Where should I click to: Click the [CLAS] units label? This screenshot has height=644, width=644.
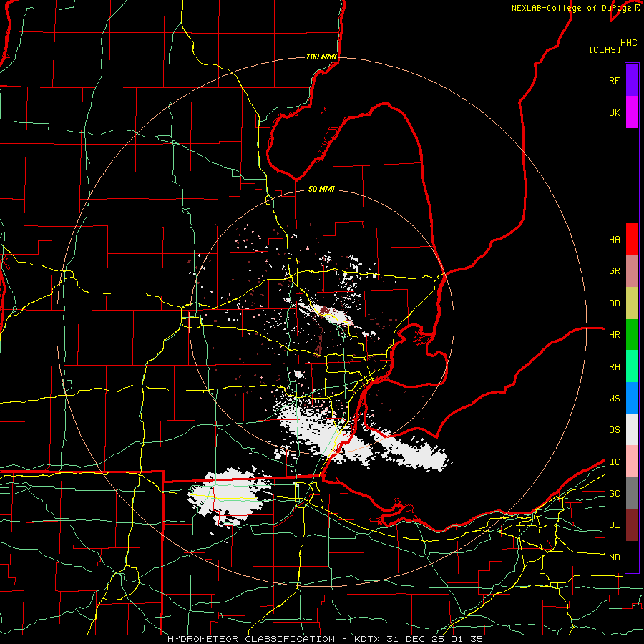[604, 49]
